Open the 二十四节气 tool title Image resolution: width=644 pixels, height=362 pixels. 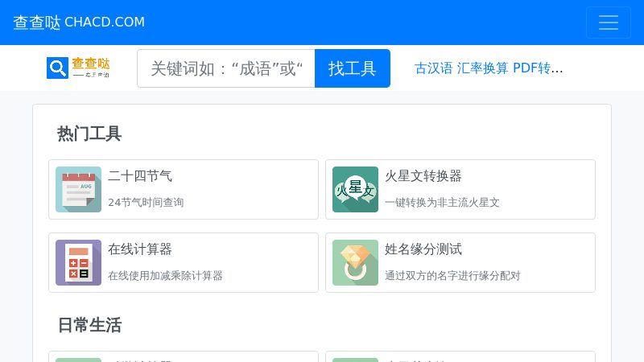140,176
